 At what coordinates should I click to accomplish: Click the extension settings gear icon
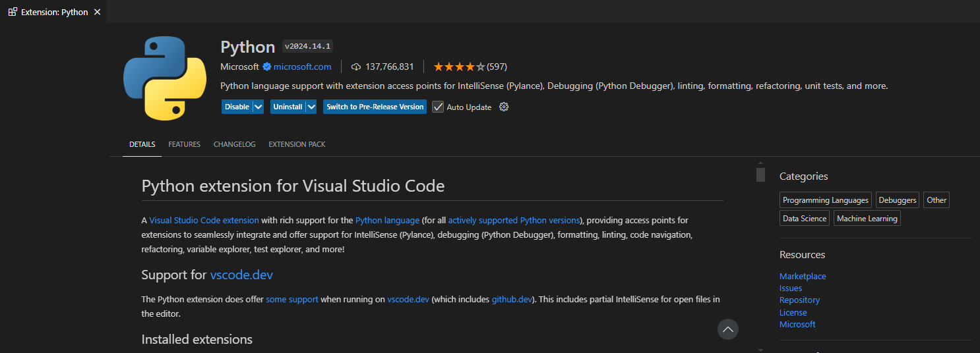pyautogui.click(x=504, y=107)
